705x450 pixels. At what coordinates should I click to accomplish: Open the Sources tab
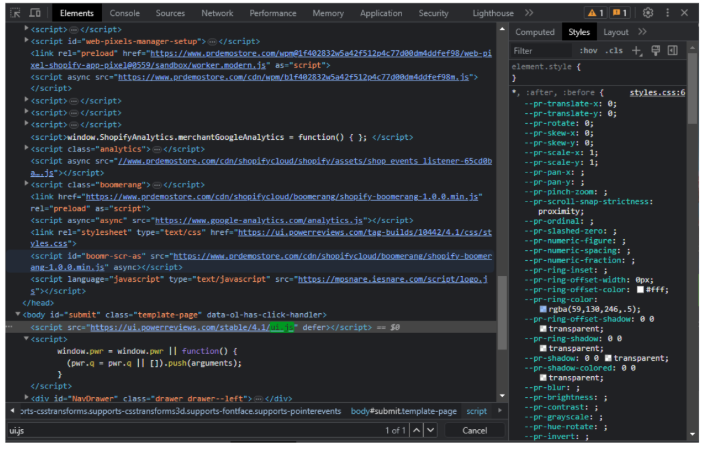click(170, 13)
